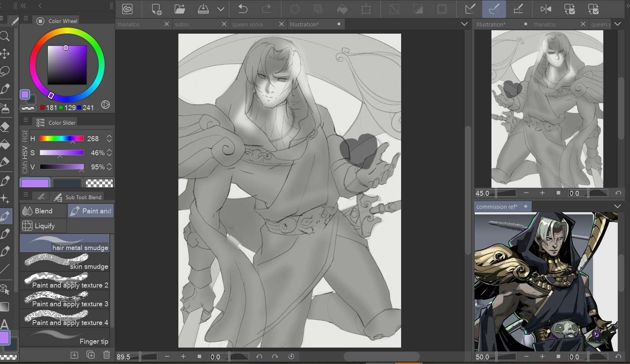Click the Scale/Rotate transform icon
This screenshot has height=364, width=630.
366,9
